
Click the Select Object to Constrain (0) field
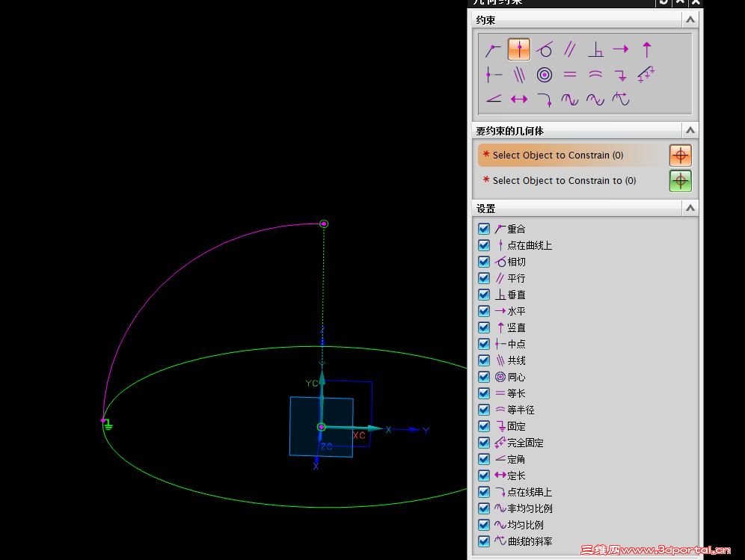click(x=572, y=156)
